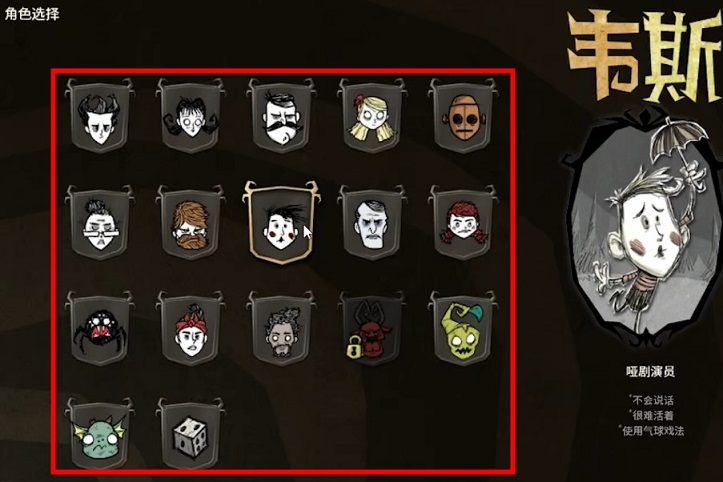Choose the Maxwell character portrait
The image size is (723, 482).
tap(372, 223)
